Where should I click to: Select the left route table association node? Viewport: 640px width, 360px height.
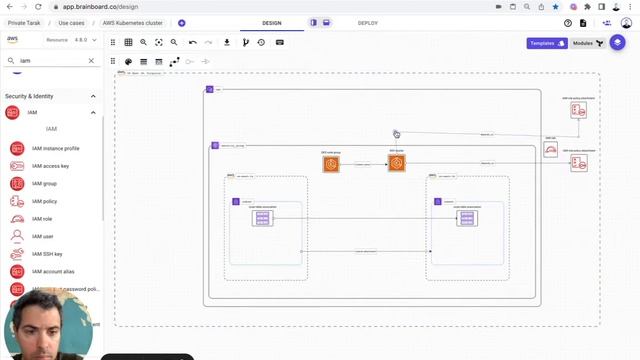[x=262, y=218]
